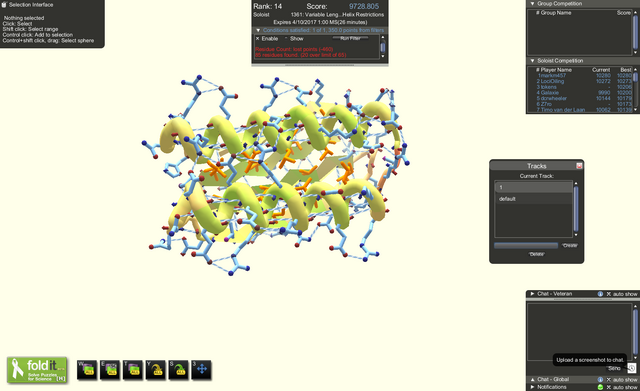Click the W shake-all tool icon

(87, 370)
